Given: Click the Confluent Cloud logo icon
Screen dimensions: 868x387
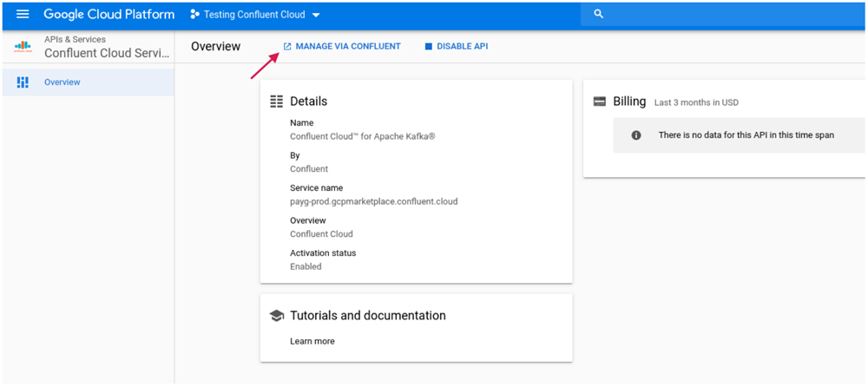Looking at the screenshot, I should (x=23, y=47).
